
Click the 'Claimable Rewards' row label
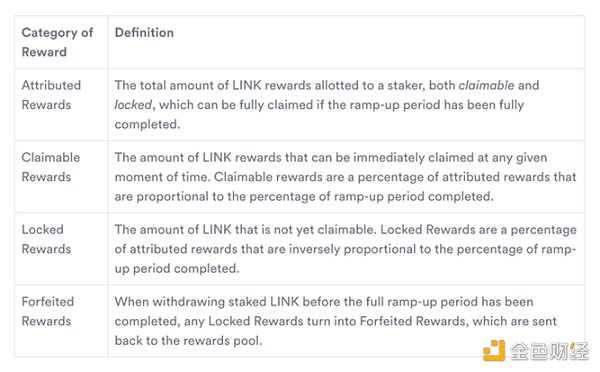[x=51, y=167]
